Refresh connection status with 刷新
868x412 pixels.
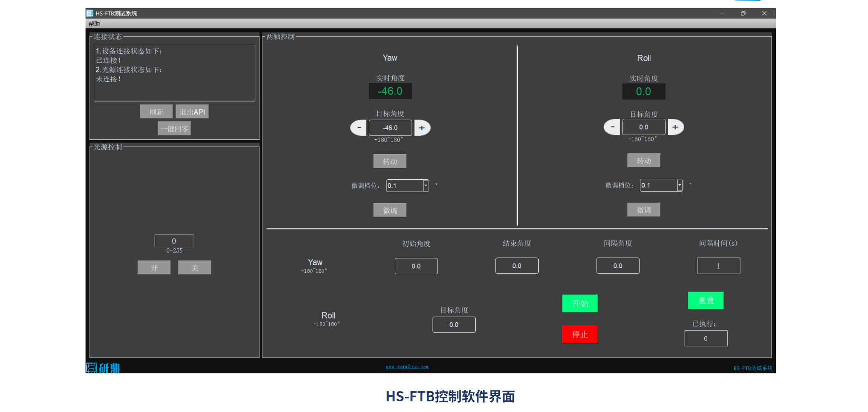pos(156,112)
